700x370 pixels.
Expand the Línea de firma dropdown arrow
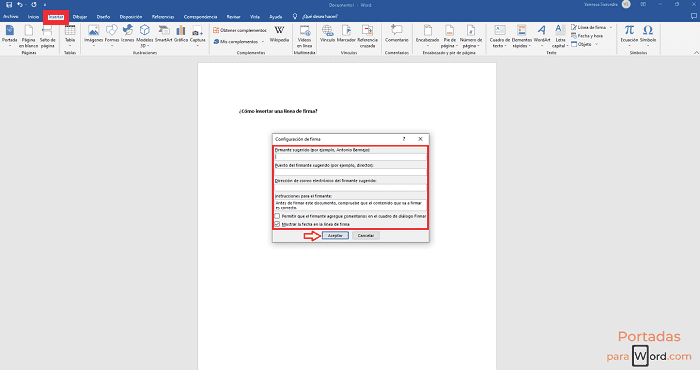pos(611,27)
